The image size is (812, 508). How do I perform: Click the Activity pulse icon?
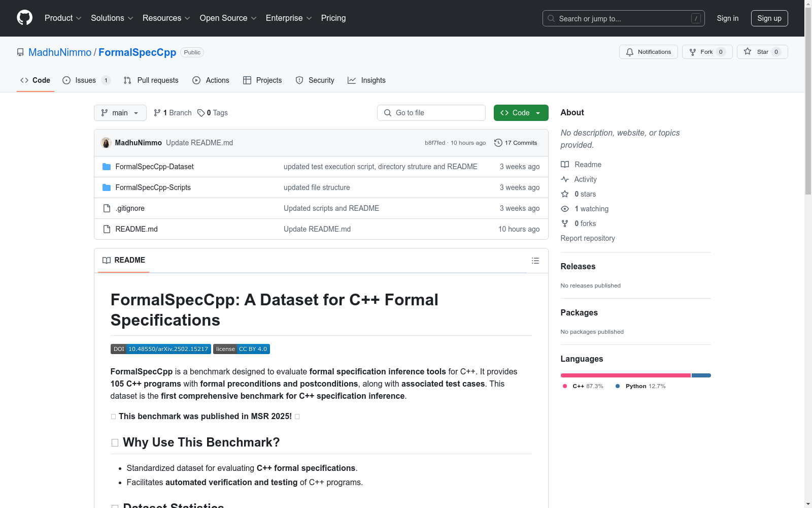coord(565,179)
